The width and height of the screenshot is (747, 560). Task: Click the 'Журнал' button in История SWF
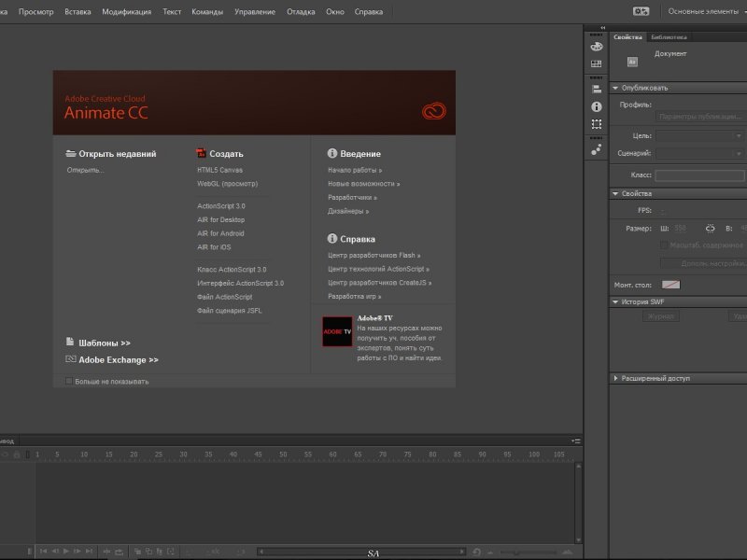(x=661, y=316)
